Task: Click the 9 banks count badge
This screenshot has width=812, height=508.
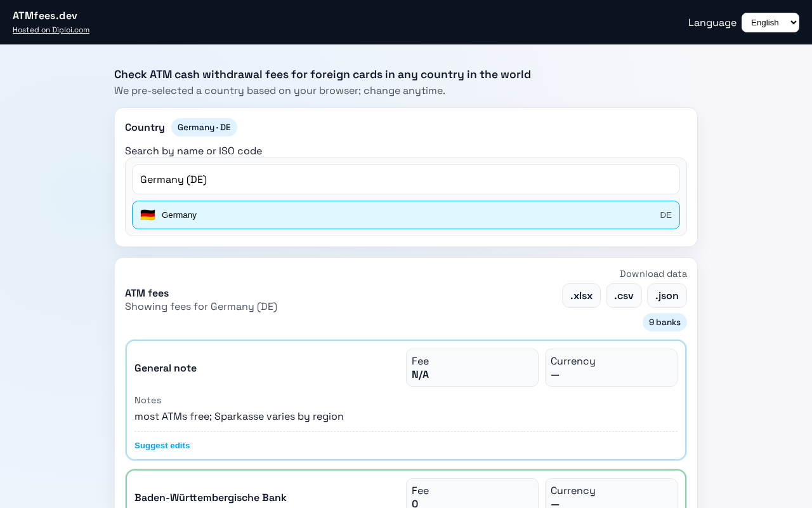Action: tap(664, 323)
